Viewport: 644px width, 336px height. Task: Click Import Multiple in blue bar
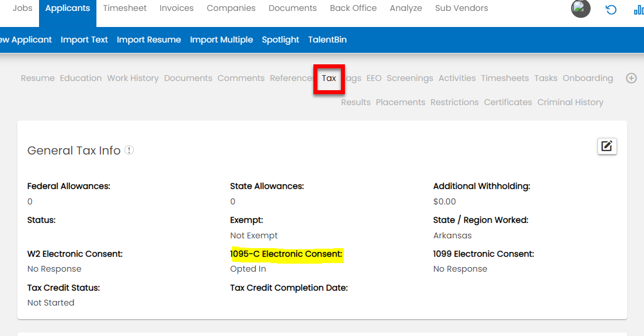222,40
